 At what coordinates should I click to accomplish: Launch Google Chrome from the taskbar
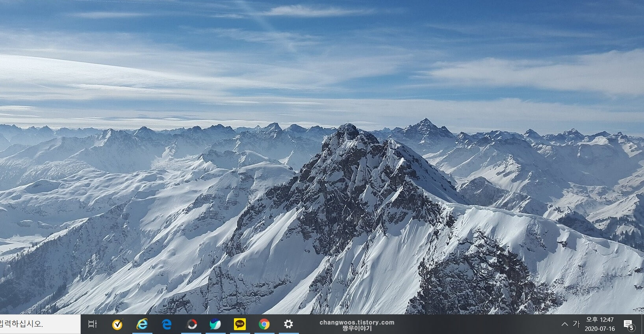tap(264, 324)
